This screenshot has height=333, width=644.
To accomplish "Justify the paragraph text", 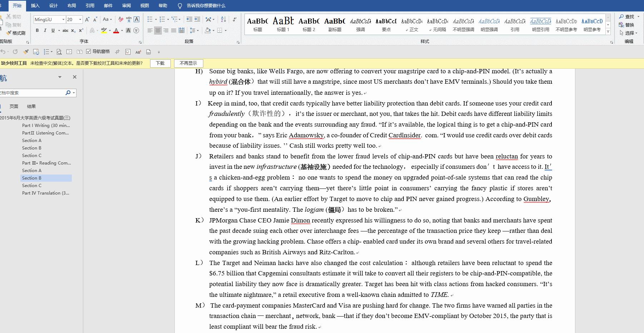I will (x=174, y=31).
